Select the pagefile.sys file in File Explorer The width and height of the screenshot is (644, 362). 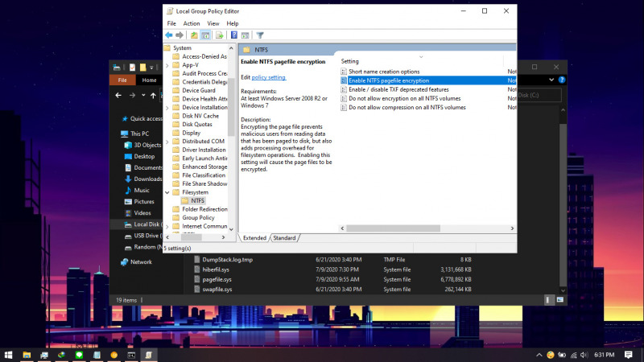[x=217, y=279]
